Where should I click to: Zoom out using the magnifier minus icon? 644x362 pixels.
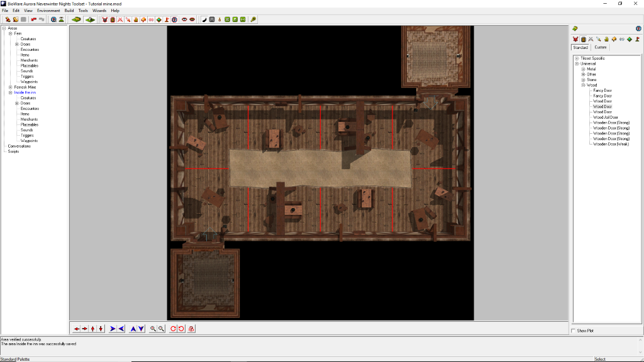click(x=162, y=329)
